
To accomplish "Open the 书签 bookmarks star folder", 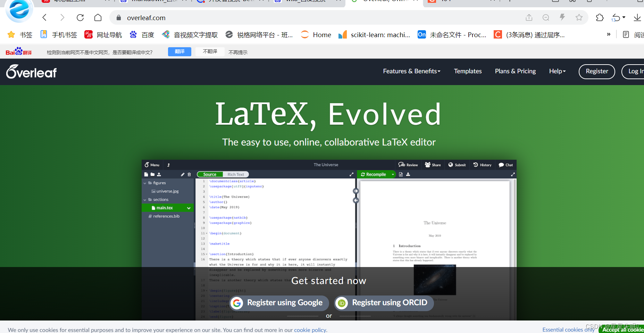I will pyautogui.click(x=20, y=35).
